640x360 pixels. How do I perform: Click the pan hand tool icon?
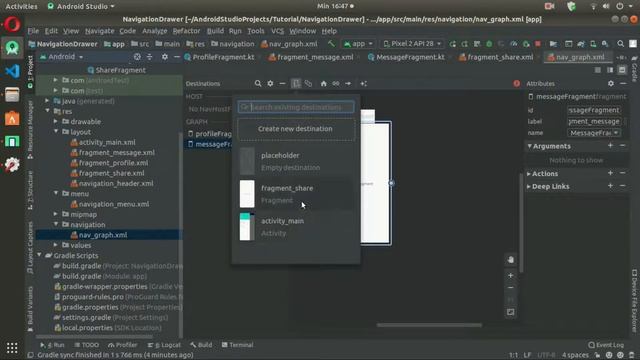click(511, 260)
